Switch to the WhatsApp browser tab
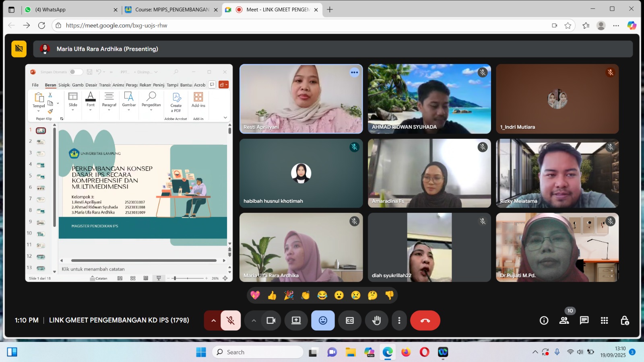The width and height of the screenshot is (644, 362). point(68,10)
